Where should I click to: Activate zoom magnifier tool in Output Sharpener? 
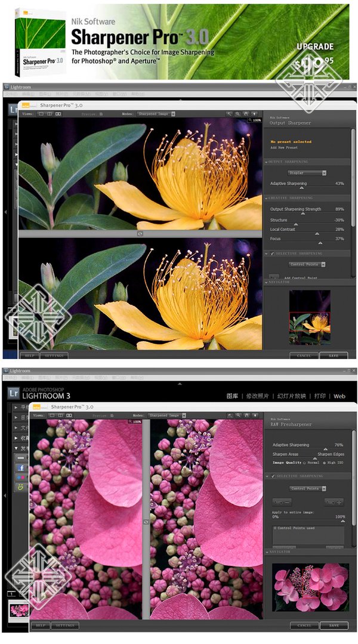237,114
